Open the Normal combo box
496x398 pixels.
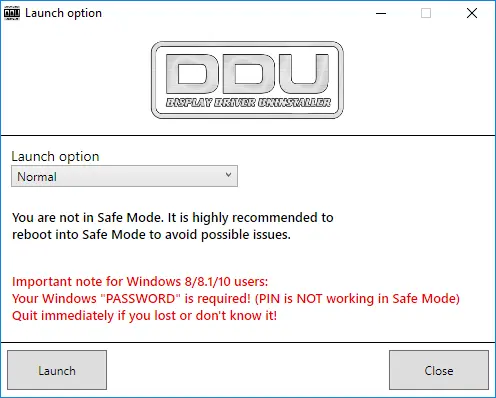pyautogui.click(x=124, y=176)
